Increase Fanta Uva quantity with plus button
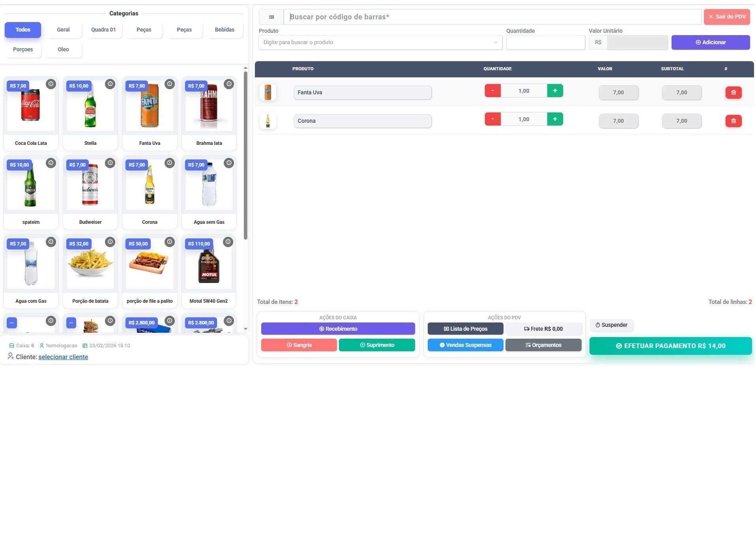Image resolution: width=756 pixels, height=536 pixels. pos(554,91)
